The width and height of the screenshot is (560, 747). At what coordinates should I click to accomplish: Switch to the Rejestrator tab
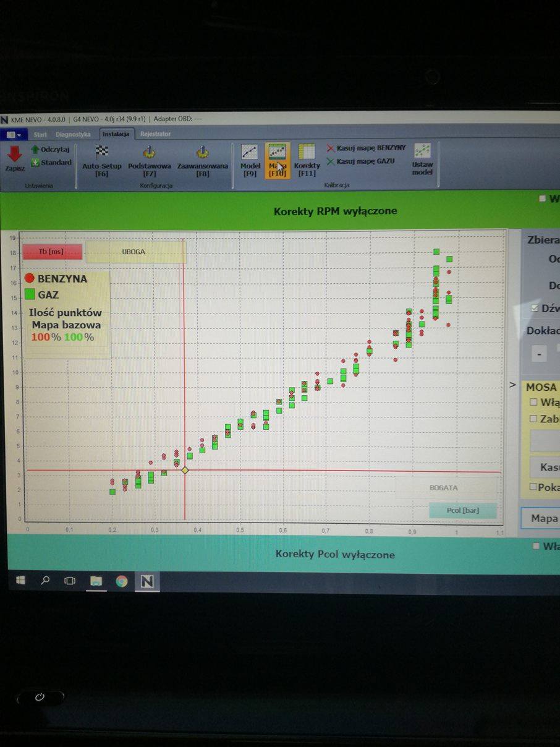coord(155,134)
